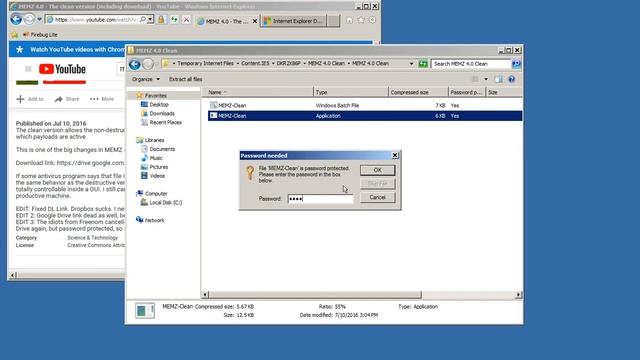Click the Creative Commons license link
The image size is (640, 360).
coord(96,245)
